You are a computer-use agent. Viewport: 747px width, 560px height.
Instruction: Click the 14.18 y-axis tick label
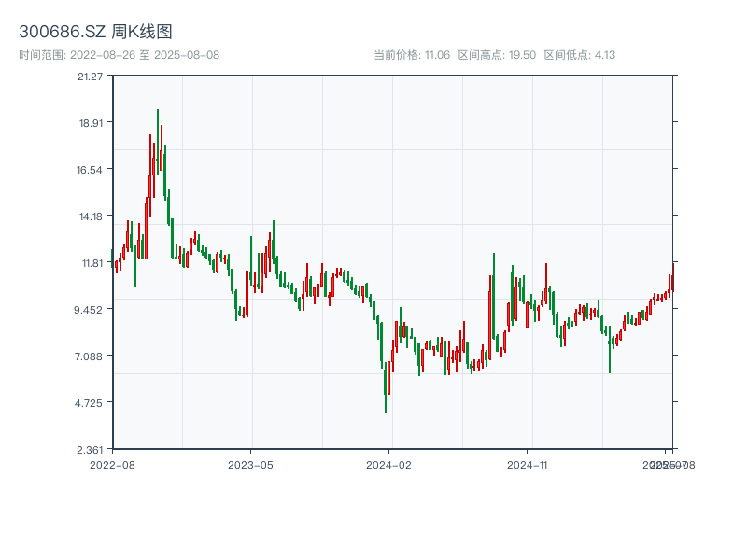91,217
